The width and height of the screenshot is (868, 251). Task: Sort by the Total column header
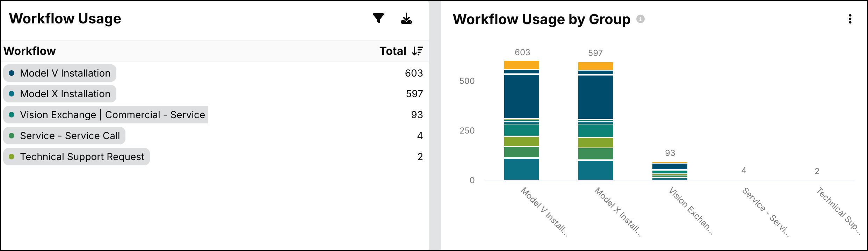[x=393, y=51]
